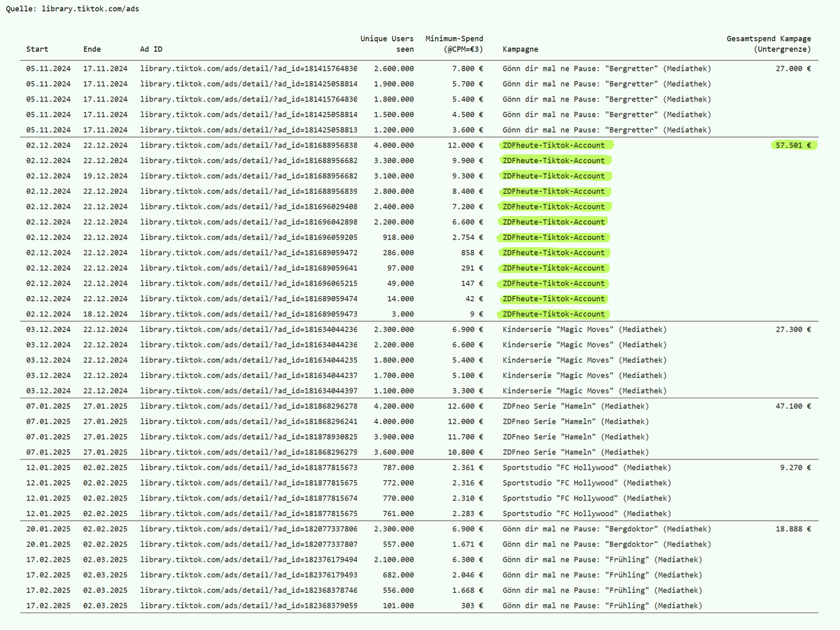This screenshot has width=840, height=630.
Task: Click the unique users value "3.100.000"
Action: (x=393, y=176)
